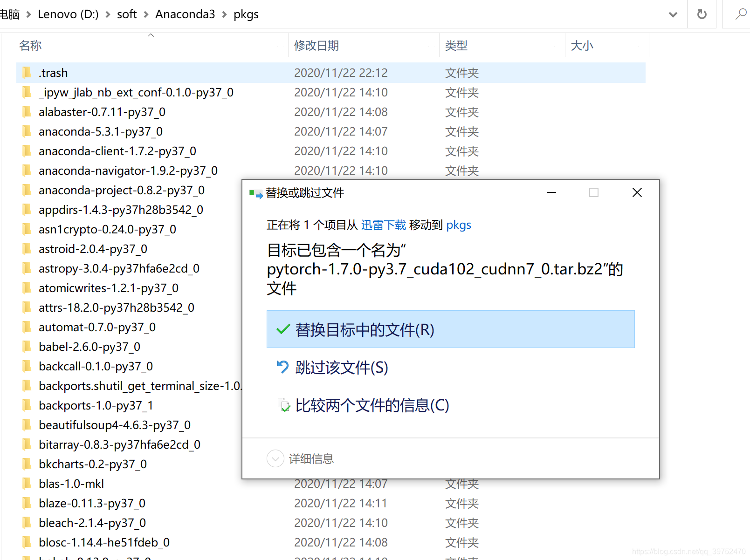Select folder icon of anaconda-client-1.7.2-py37_0
Viewport: 750px width, 560px height.
tap(27, 150)
